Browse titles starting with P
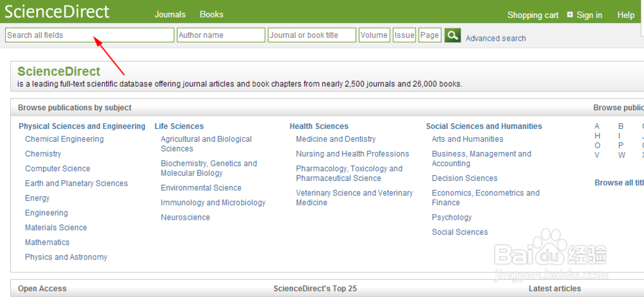Viewport: 644px width, 297px height. [x=621, y=146]
